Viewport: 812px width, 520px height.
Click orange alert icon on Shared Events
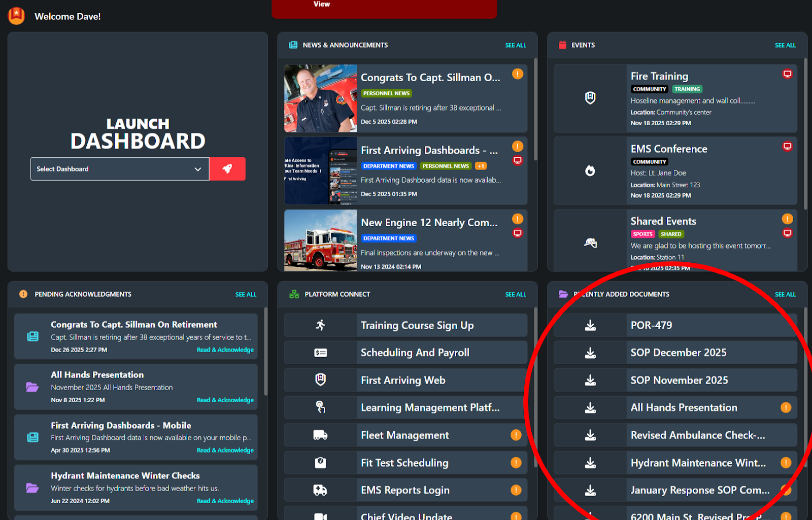pyautogui.click(x=787, y=219)
